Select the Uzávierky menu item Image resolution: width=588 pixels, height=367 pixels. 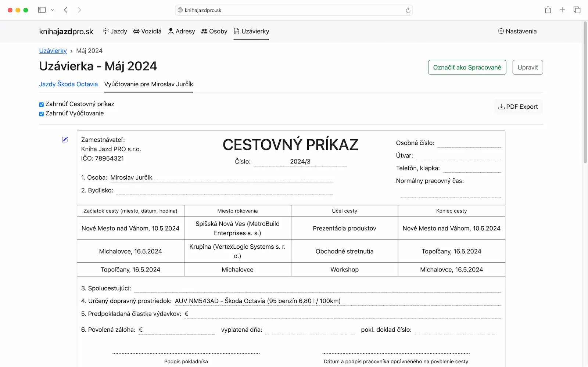(251, 31)
